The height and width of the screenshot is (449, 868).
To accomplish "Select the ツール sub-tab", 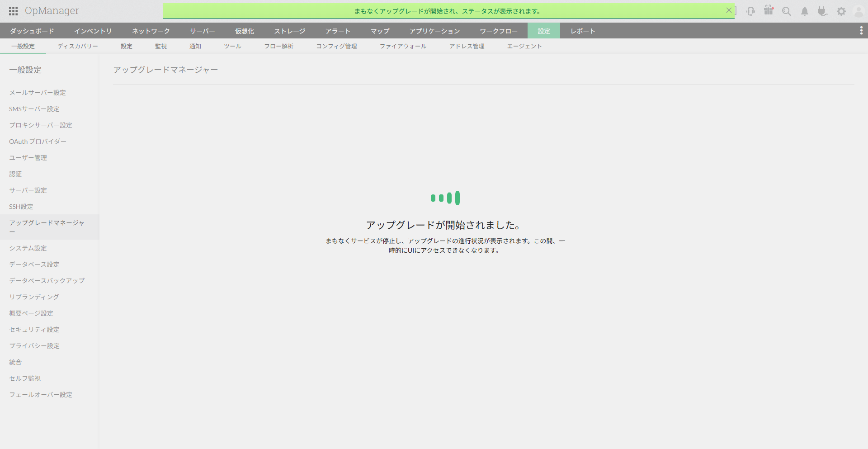I will tap(233, 46).
